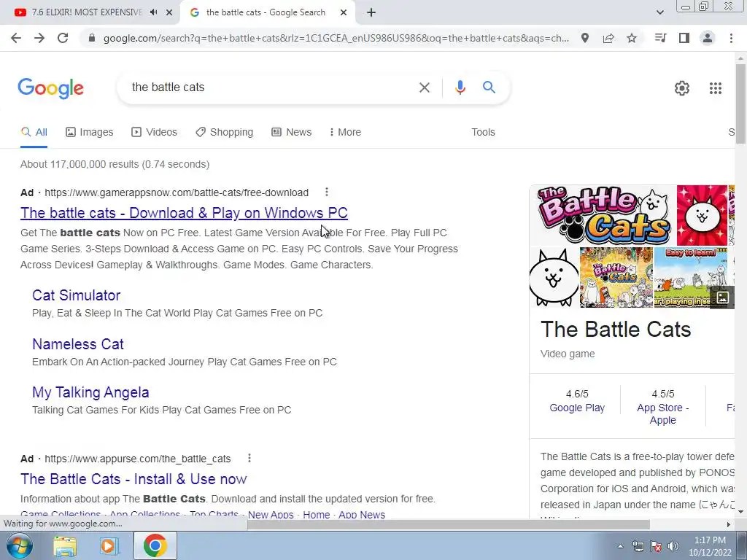Switch to Shopping results
Image resolution: width=747 pixels, height=560 pixels.
point(225,133)
